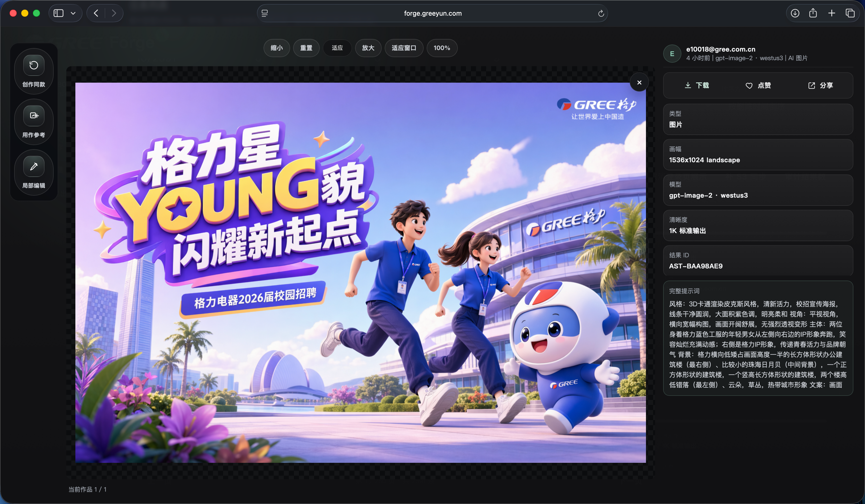Like the image with 点赞 heart
This screenshot has width=865, height=504.
point(758,85)
